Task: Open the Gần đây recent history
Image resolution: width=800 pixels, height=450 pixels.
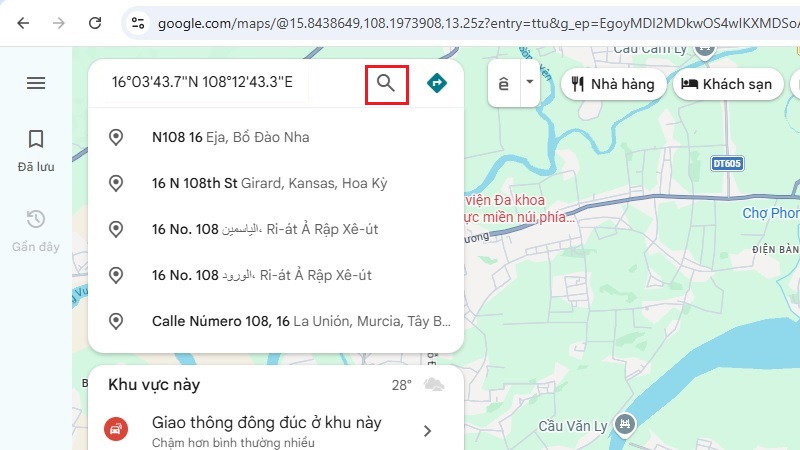Action: pos(36,231)
